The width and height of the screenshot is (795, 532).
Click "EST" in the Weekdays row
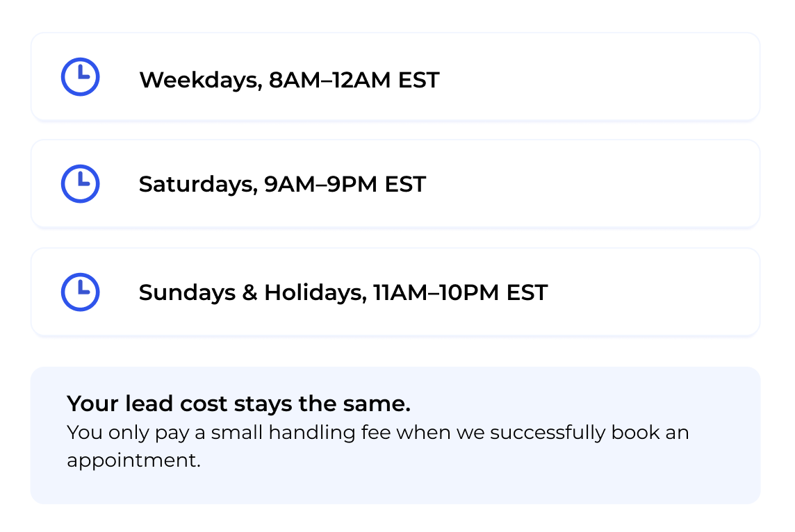(418, 80)
